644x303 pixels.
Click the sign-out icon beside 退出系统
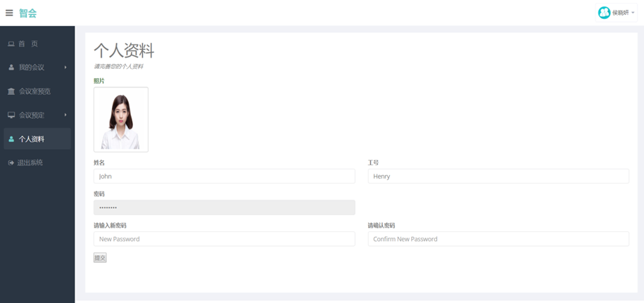pyautogui.click(x=11, y=163)
